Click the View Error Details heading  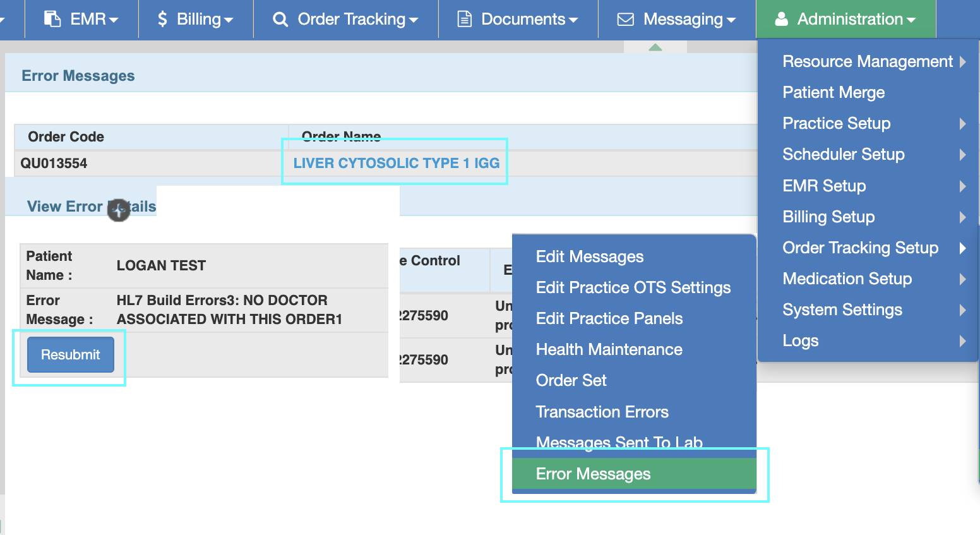pyautogui.click(x=91, y=207)
